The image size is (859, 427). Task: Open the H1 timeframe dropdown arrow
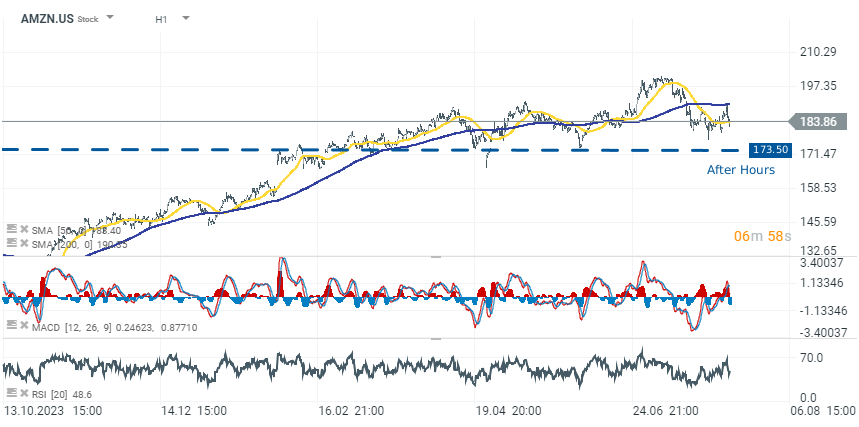(x=185, y=18)
